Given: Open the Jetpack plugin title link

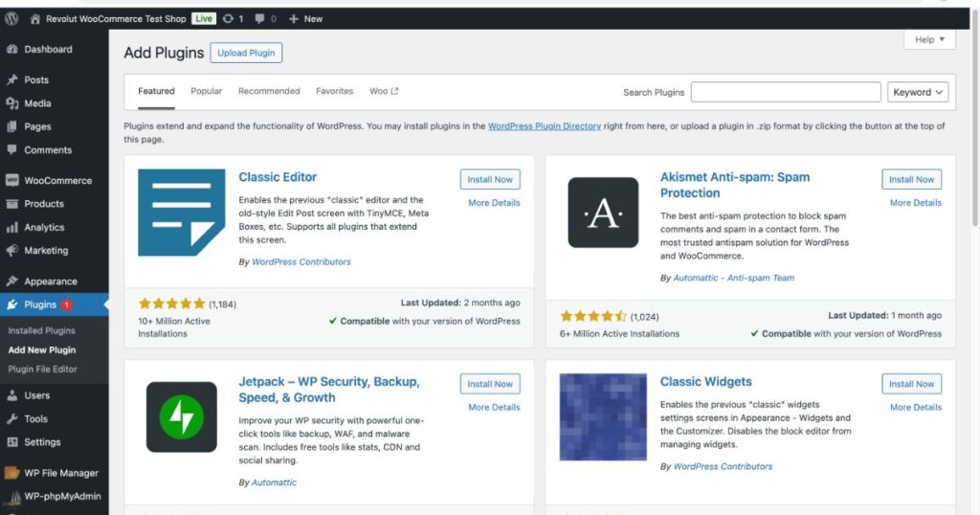Looking at the screenshot, I should [x=329, y=390].
